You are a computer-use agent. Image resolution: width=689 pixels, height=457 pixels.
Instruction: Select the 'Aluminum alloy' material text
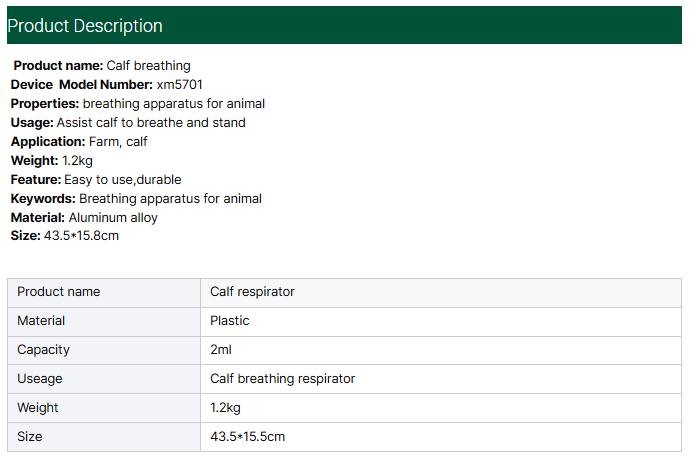(x=113, y=218)
